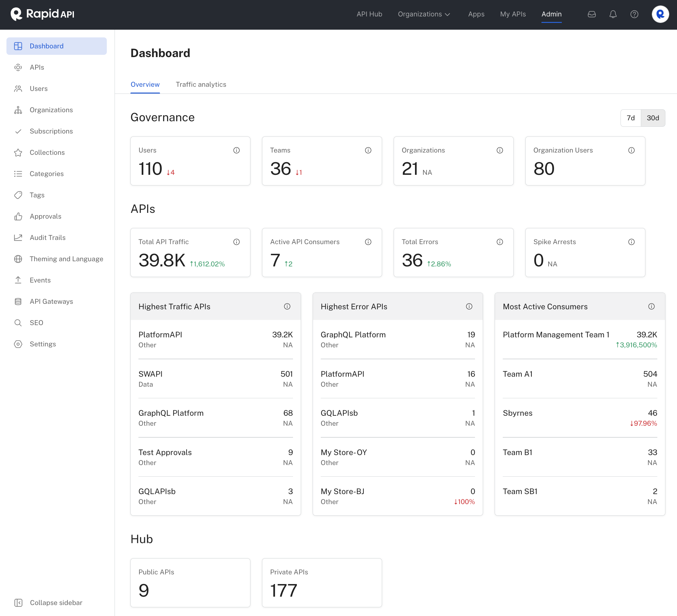677x616 pixels.
Task: Select the Overview tab
Action: 145,84
